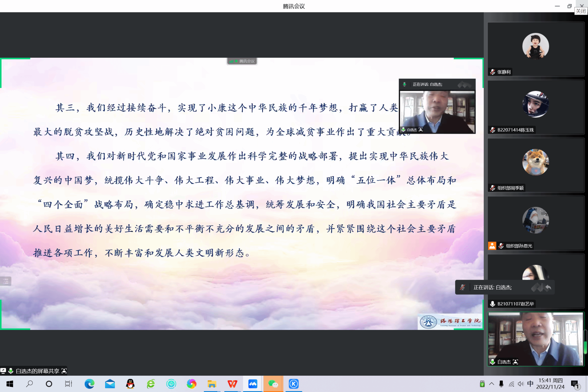Screen dimensions: 588x392
Task: Open the blue K app in taskbar
Action: tap(293, 384)
